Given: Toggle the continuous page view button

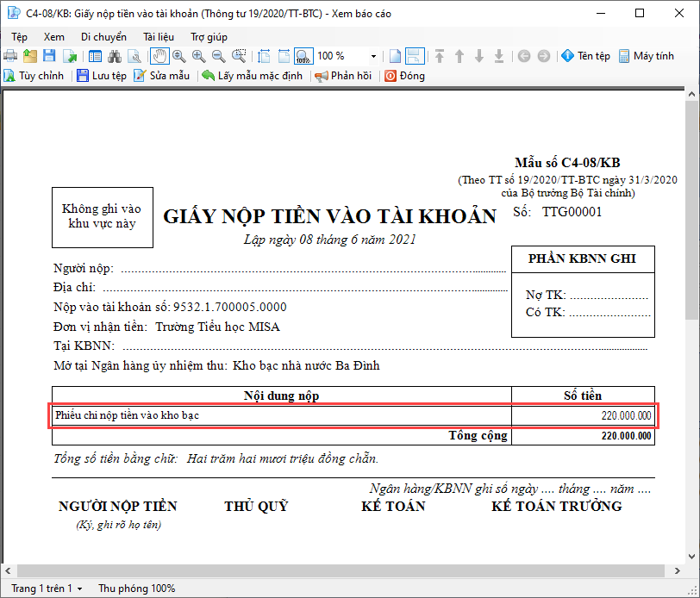Looking at the screenshot, I should (415, 56).
